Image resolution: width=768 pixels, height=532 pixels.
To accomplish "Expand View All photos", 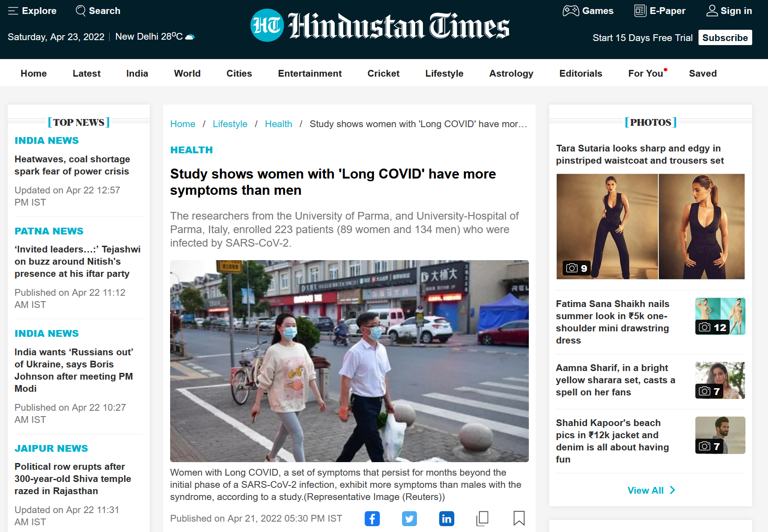I will click(x=651, y=490).
